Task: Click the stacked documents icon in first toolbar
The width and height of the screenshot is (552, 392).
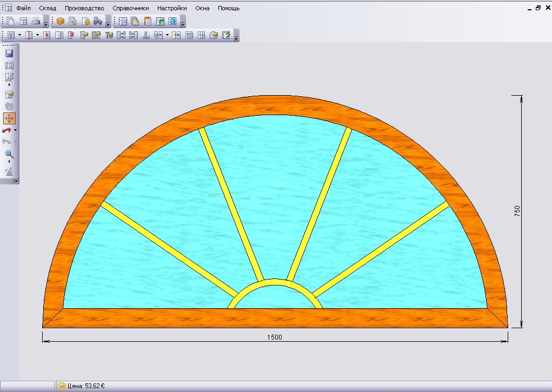Action: (x=11, y=22)
